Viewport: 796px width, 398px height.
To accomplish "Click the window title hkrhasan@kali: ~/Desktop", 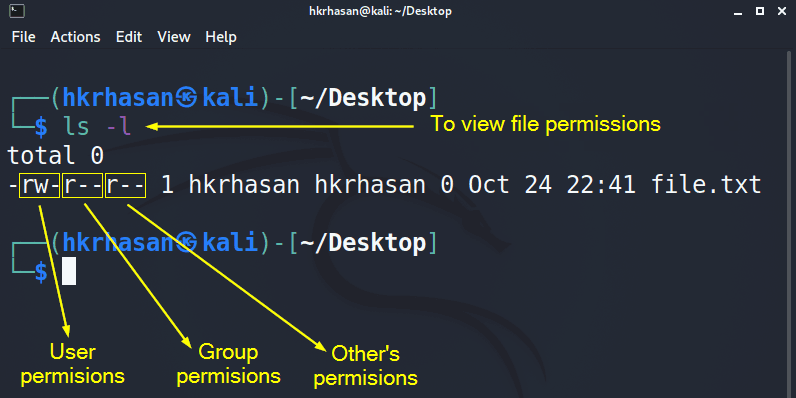I will 380,11.
